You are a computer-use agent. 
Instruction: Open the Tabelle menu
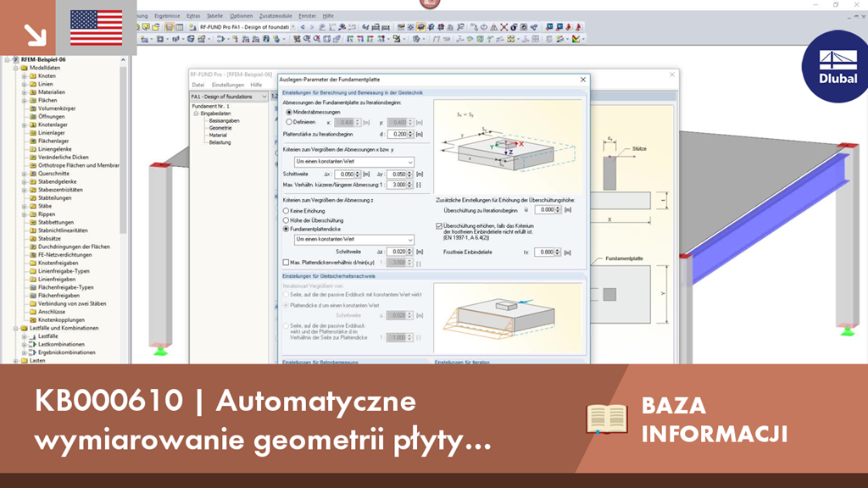tap(214, 16)
